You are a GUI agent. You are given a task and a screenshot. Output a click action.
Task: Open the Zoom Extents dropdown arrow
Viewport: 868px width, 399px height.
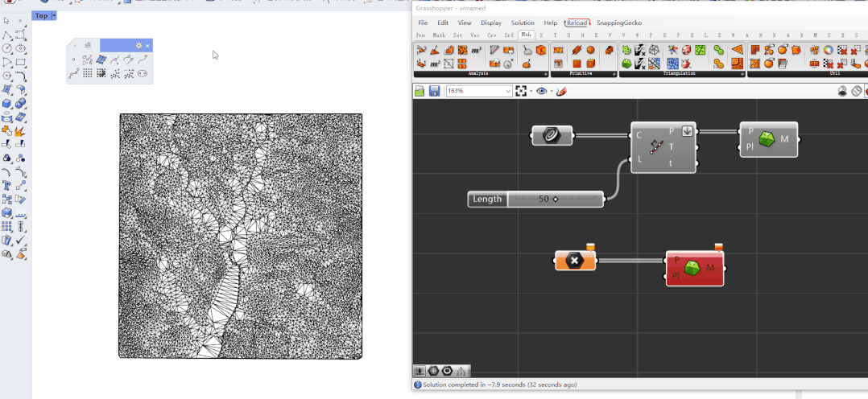point(531,92)
